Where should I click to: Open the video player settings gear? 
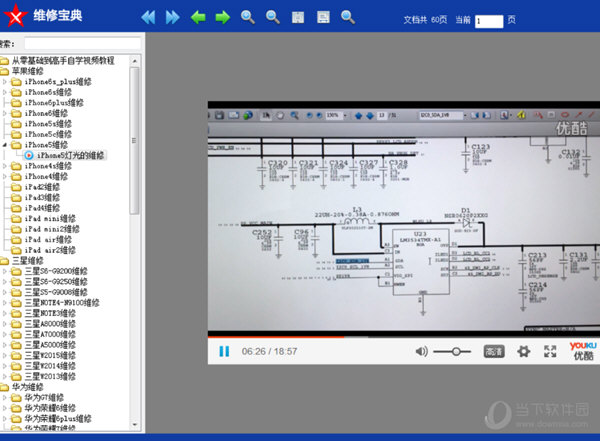click(523, 351)
